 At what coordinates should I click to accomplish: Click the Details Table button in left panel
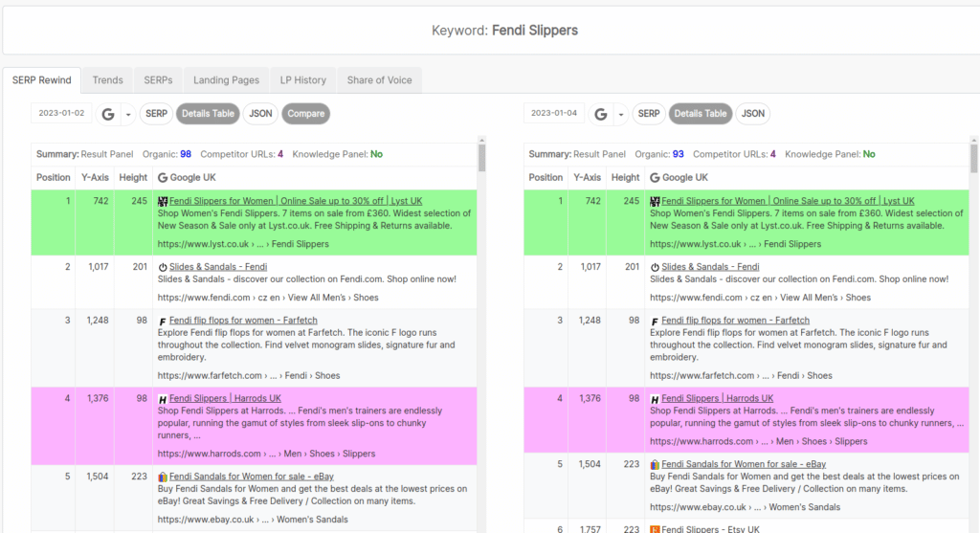coord(208,114)
